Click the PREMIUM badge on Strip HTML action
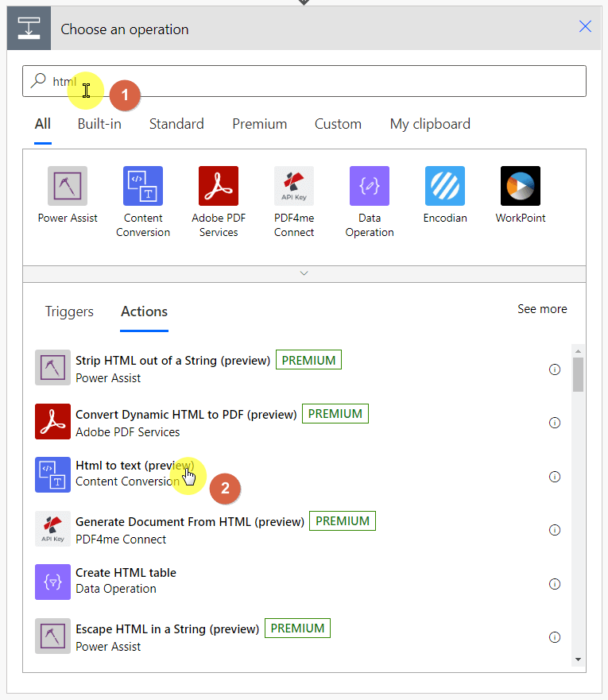Image resolution: width=608 pixels, height=700 pixels. 308,360
